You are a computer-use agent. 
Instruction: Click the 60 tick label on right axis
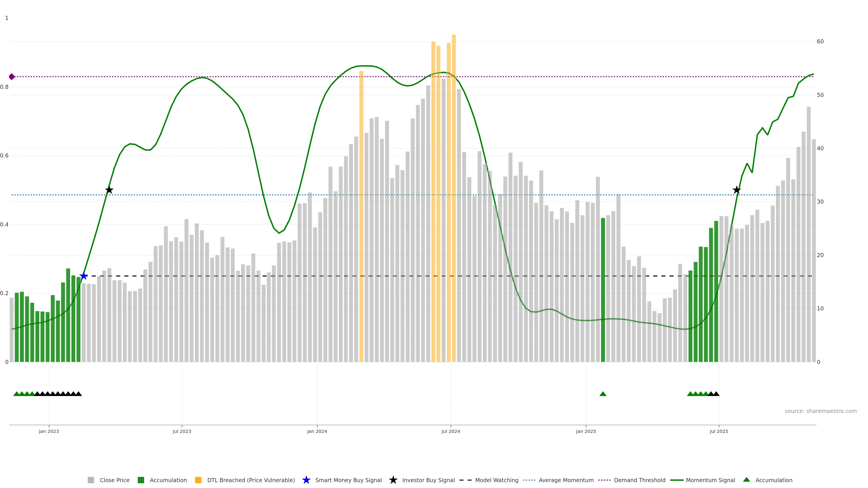point(820,41)
